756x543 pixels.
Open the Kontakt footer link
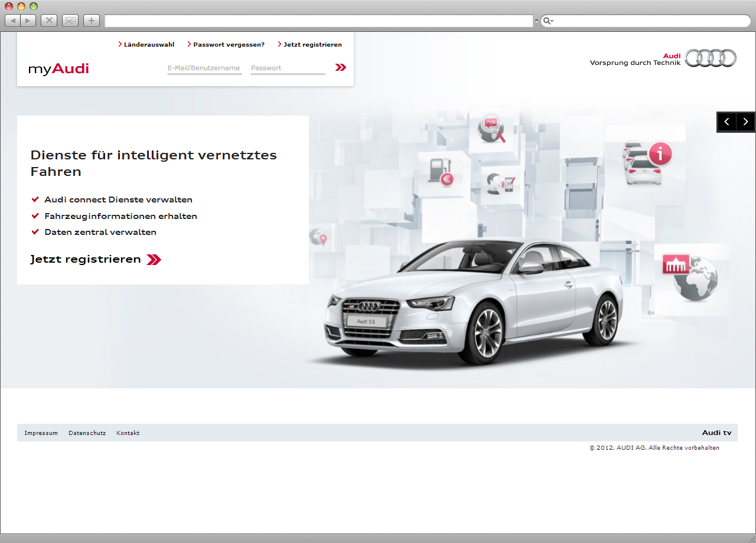(128, 433)
